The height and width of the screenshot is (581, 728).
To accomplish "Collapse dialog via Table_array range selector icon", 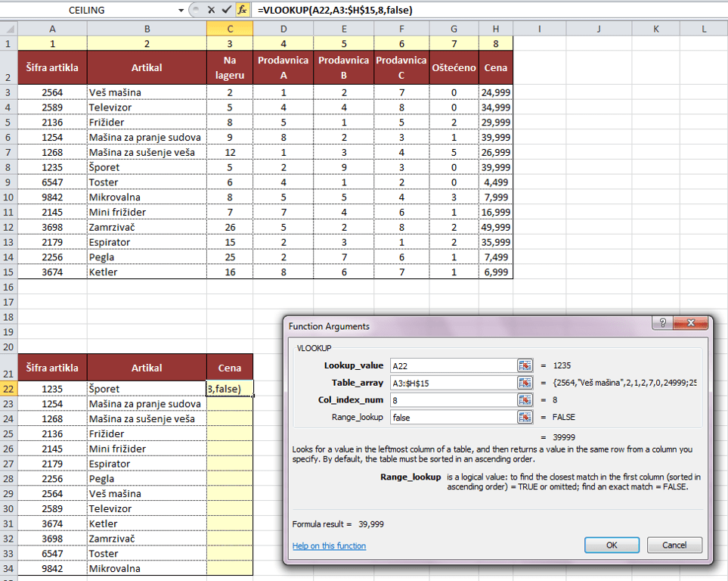I will point(525,383).
